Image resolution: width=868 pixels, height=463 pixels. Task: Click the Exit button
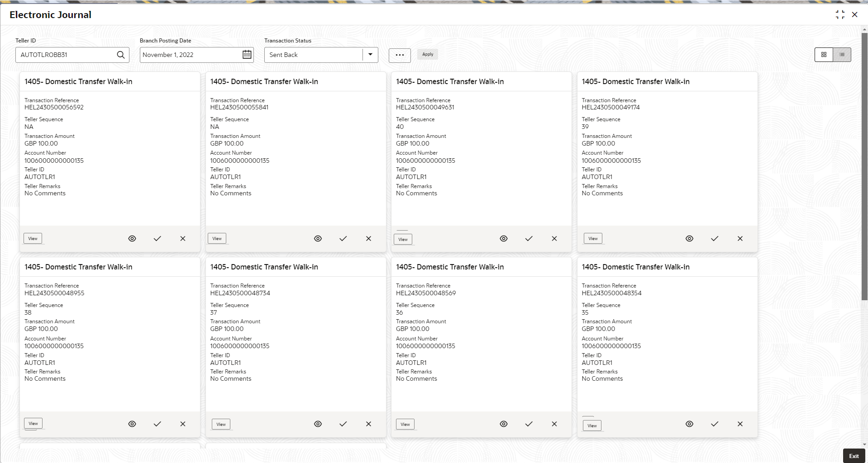point(854,456)
